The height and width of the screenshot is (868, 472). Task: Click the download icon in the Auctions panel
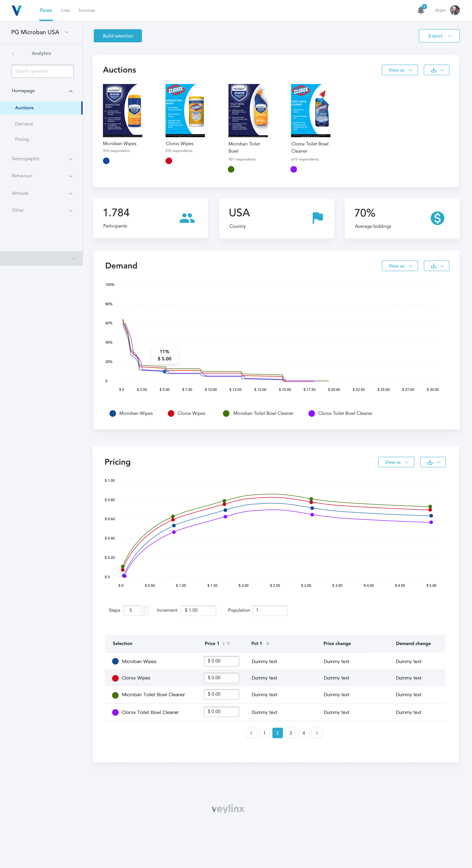(434, 70)
